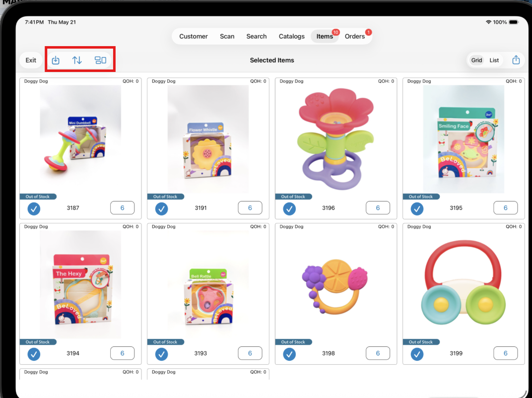Tap Doggy Dog label on item 3191
The width and height of the screenshot is (532, 398).
pos(164,81)
